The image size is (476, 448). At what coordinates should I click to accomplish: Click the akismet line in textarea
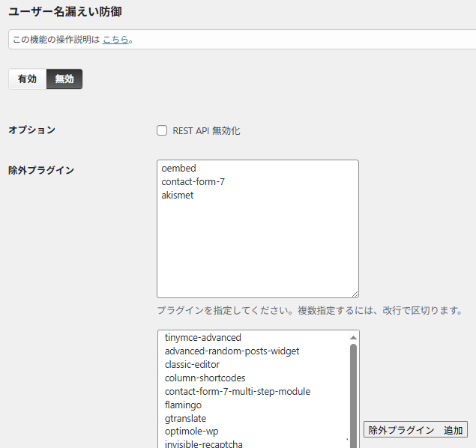click(178, 196)
